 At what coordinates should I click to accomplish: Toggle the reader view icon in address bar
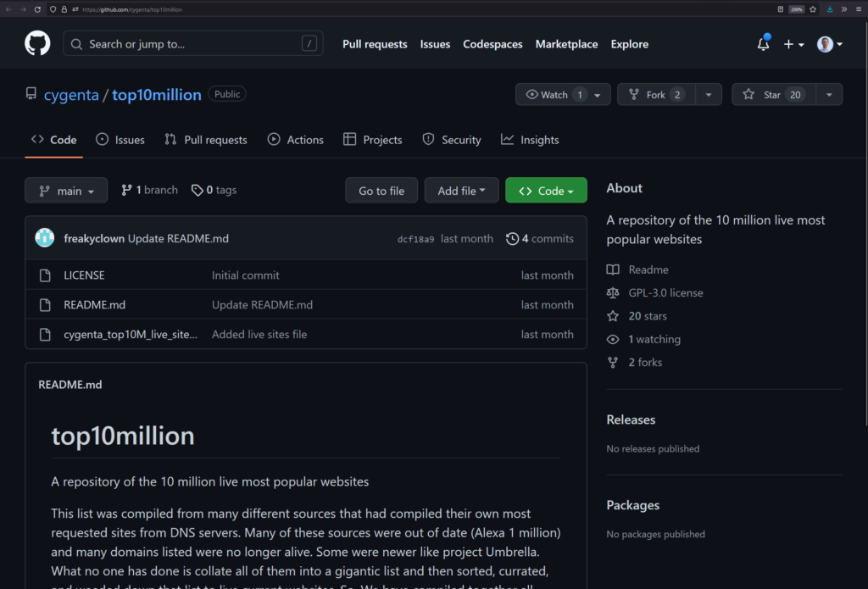[x=781, y=9]
